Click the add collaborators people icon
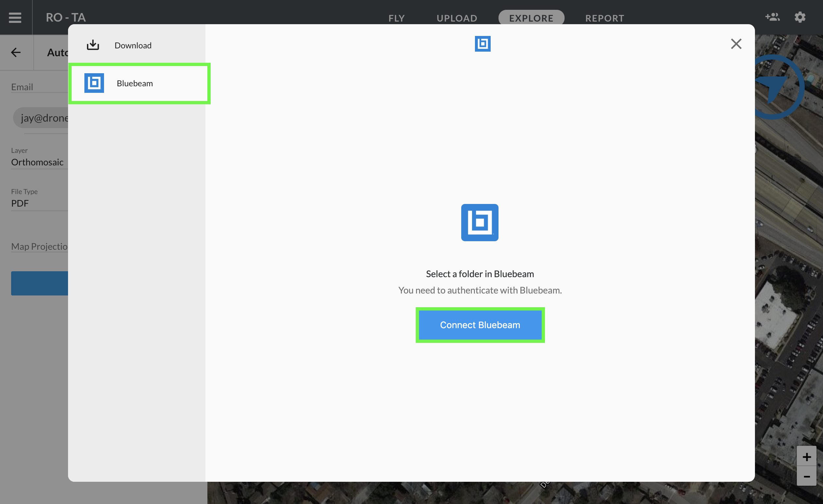Image resolution: width=823 pixels, height=504 pixels. click(x=772, y=17)
